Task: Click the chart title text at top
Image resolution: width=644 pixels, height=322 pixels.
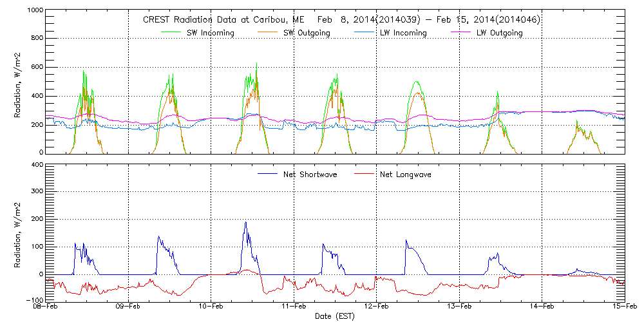Action: point(341,20)
